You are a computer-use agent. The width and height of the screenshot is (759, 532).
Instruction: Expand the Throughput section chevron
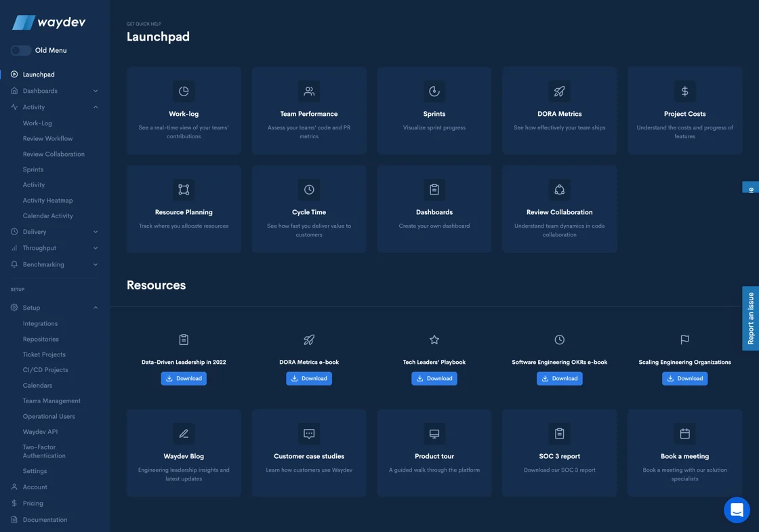[96, 248]
